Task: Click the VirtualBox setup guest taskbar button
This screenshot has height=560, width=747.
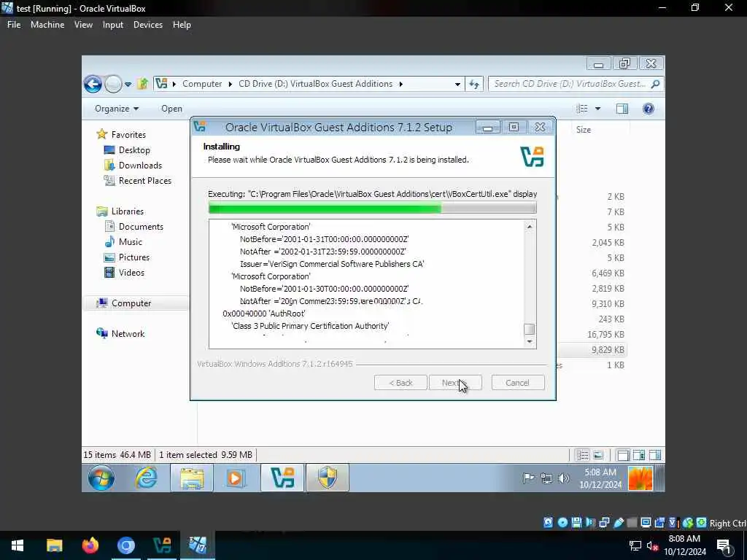Action: (x=282, y=478)
